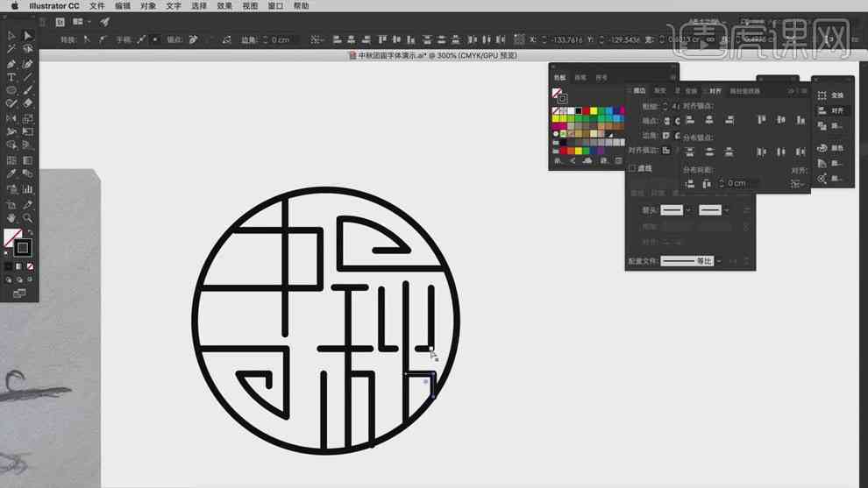Open Align To dropdown in Align panel

pos(797,184)
